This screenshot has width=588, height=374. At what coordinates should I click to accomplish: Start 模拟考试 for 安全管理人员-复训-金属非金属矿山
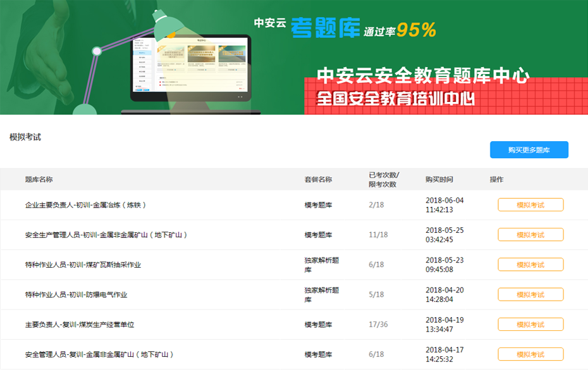[530, 354]
